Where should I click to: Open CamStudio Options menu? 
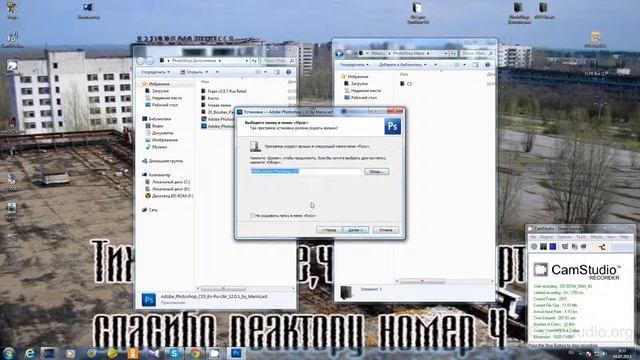(x=564, y=237)
